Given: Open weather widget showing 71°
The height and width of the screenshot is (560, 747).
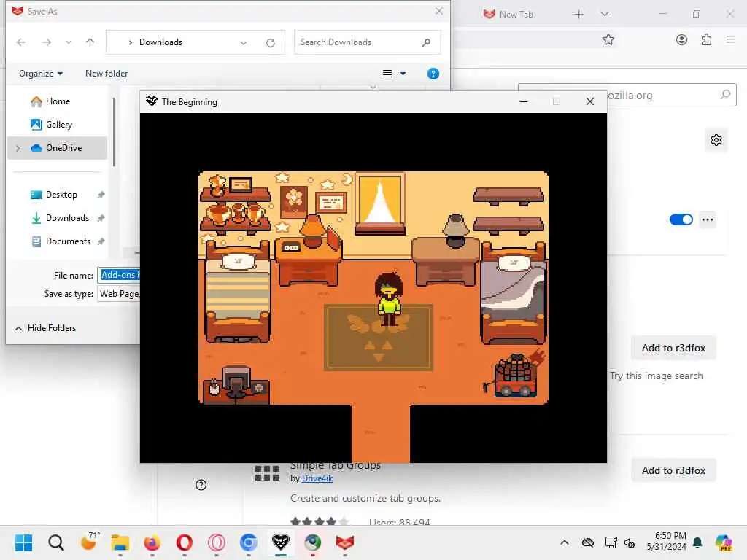Looking at the screenshot, I should [89, 542].
